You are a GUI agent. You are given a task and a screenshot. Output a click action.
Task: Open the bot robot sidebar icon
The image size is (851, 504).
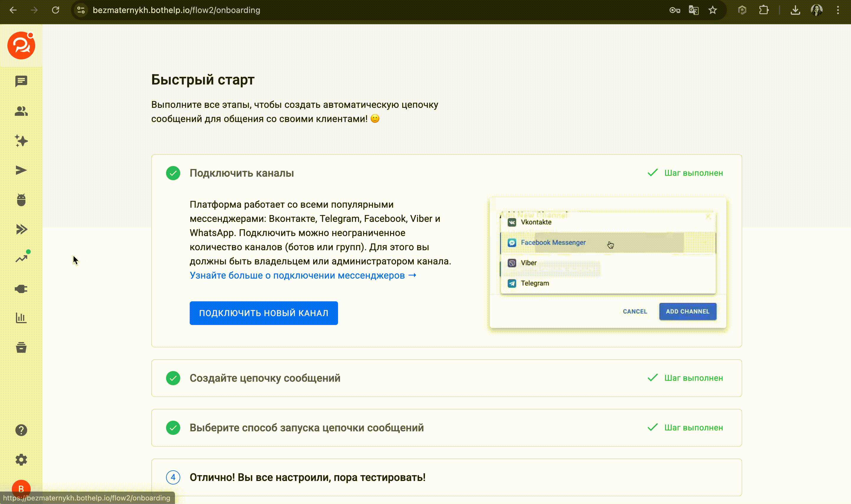(x=21, y=200)
